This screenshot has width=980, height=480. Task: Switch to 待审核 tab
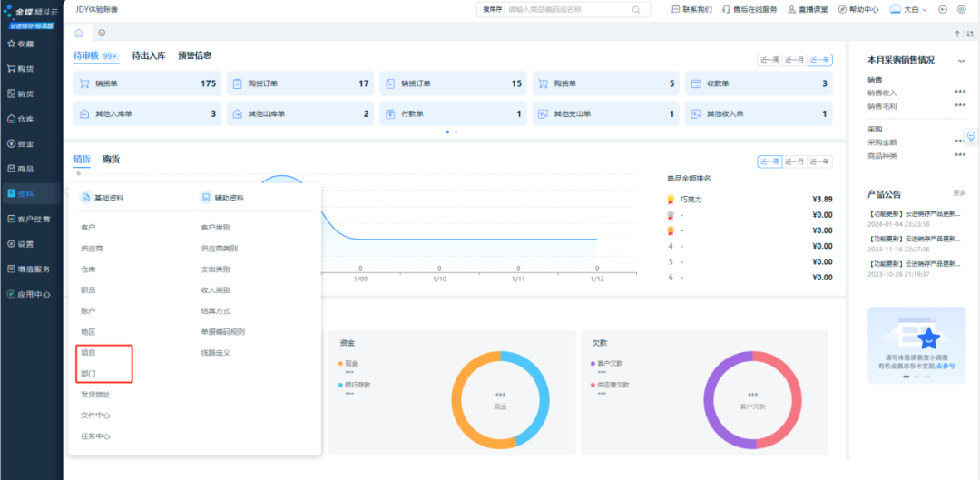[x=95, y=55]
